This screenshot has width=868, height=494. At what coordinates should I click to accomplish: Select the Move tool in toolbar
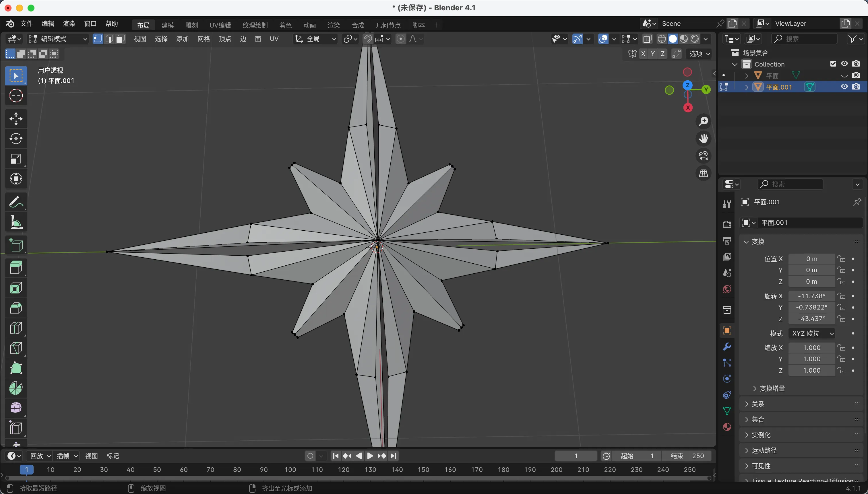pos(16,119)
